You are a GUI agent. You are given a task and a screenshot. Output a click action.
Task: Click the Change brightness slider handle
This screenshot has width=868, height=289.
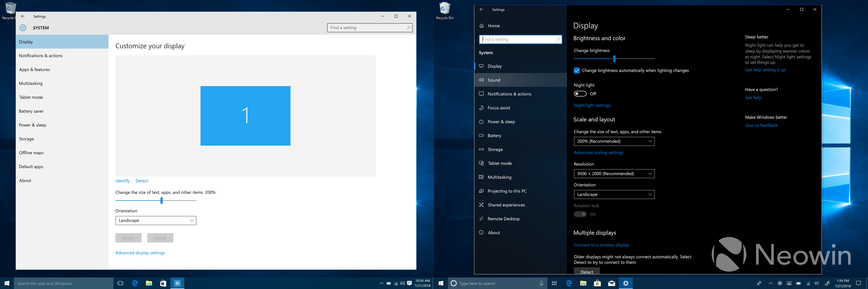[x=614, y=59]
